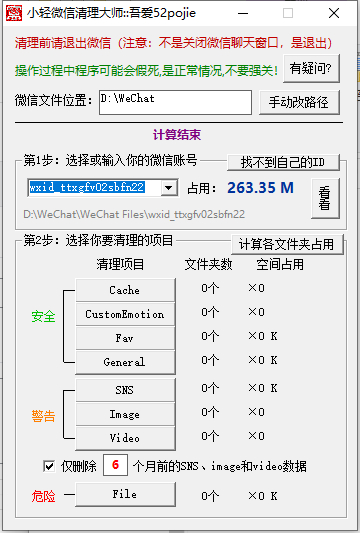Click the 空间占用 column header
360x533 pixels.
click(280, 264)
